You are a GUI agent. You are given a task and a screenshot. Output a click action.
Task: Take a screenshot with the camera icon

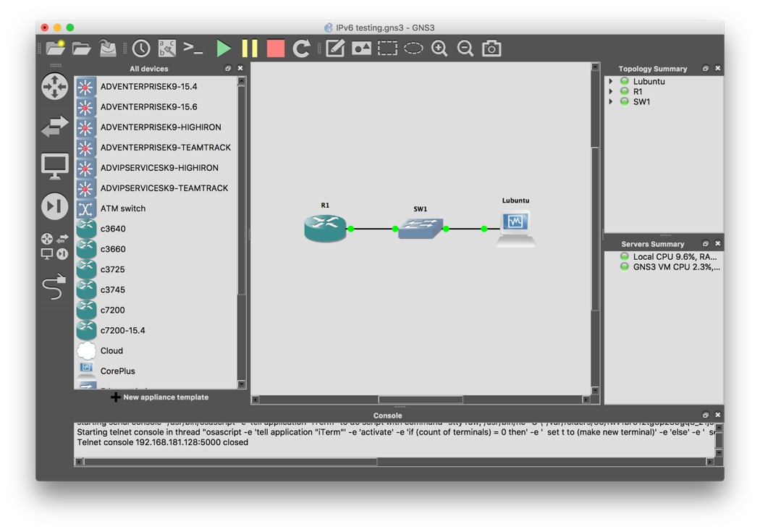491,48
